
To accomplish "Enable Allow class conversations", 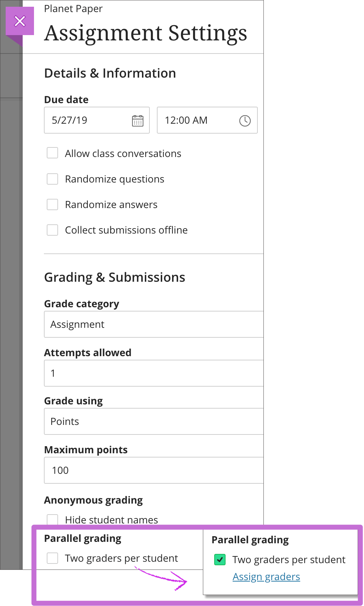I will pos(52,153).
